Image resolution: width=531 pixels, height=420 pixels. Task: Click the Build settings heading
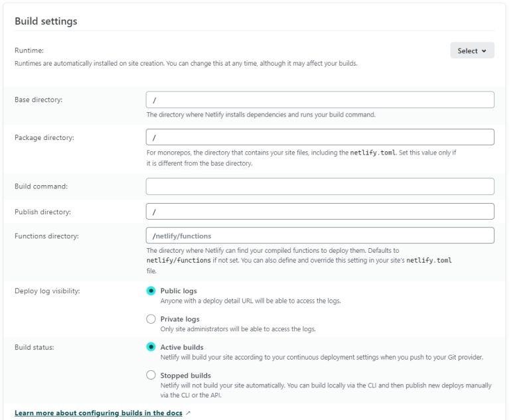[46, 21]
